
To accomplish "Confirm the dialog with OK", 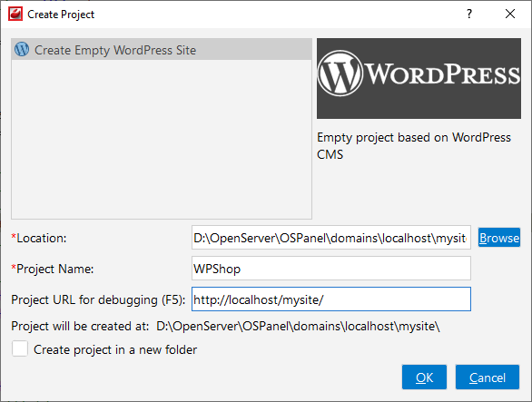I will pyautogui.click(x=424, y=377).
